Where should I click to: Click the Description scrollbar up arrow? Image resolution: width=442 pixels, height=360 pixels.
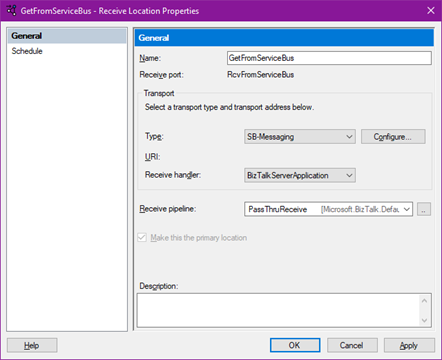click(x=424, y=301)
